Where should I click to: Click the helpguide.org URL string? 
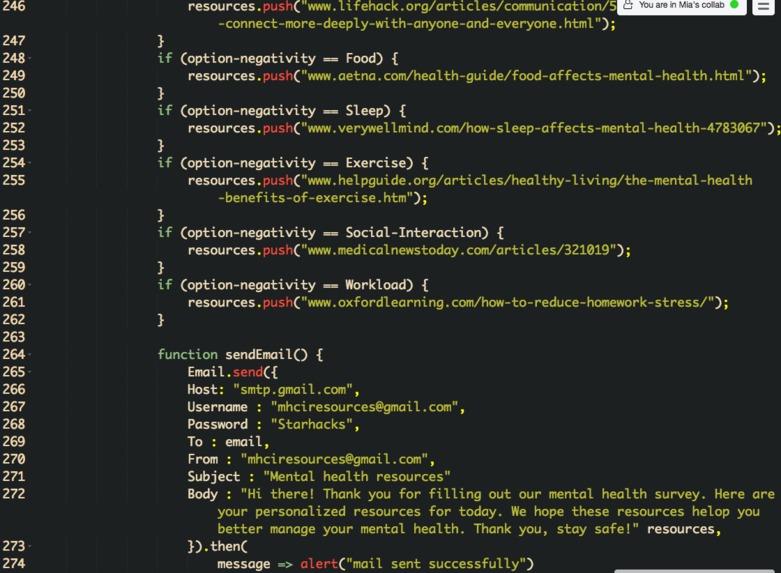click(526, 180)
